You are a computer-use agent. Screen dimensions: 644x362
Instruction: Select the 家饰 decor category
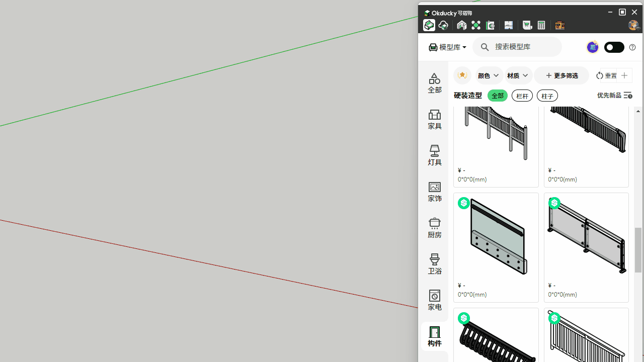pyautogui.click(x=435, y=192)
